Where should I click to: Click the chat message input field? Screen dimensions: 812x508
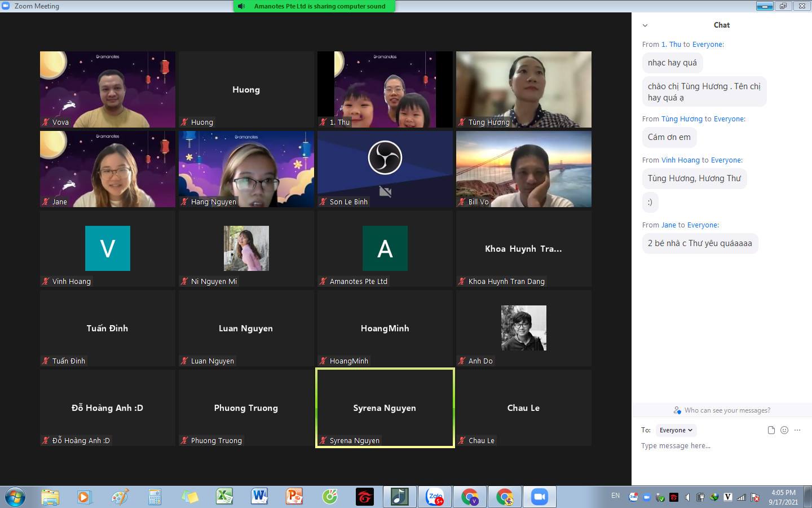(722, 446)
